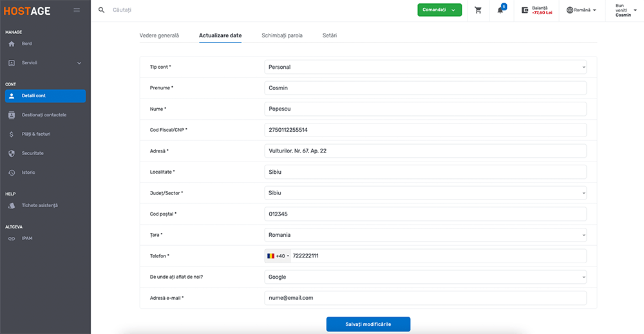Image resolution: width=644 pixels, height=334 pixels.
Task: Click Salvați modificările button
Action: (368, 324)
